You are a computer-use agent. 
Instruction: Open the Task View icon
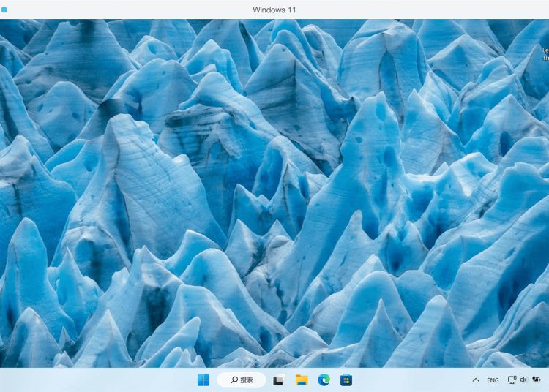279,380
